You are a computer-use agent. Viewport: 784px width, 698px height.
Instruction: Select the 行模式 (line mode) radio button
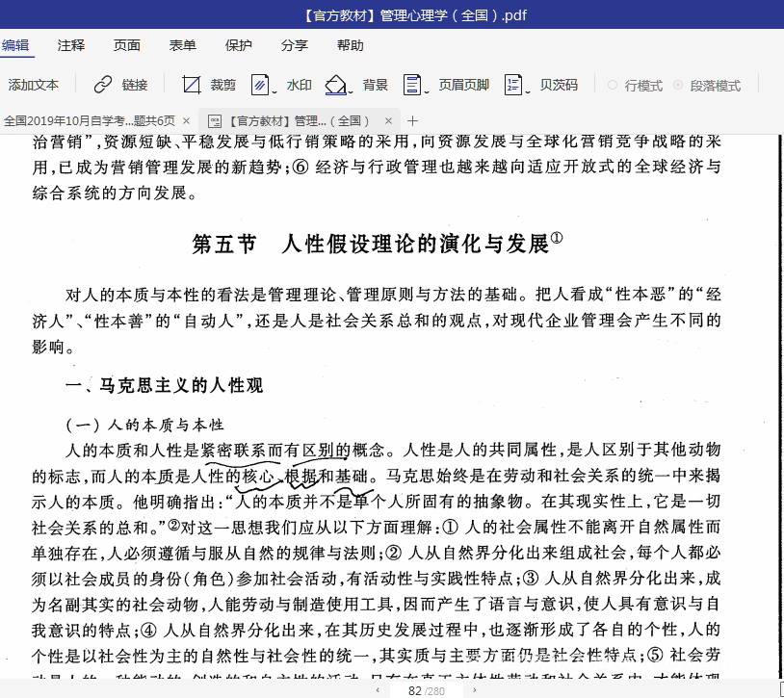[613, 85]
